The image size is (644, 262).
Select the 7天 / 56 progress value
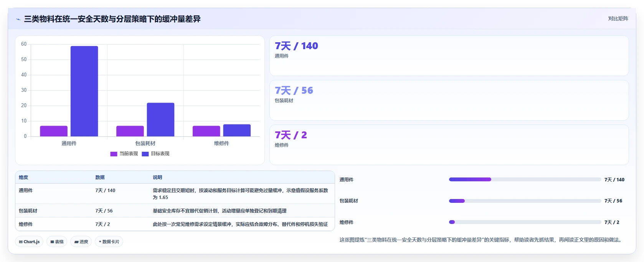(x=613, y=201)
